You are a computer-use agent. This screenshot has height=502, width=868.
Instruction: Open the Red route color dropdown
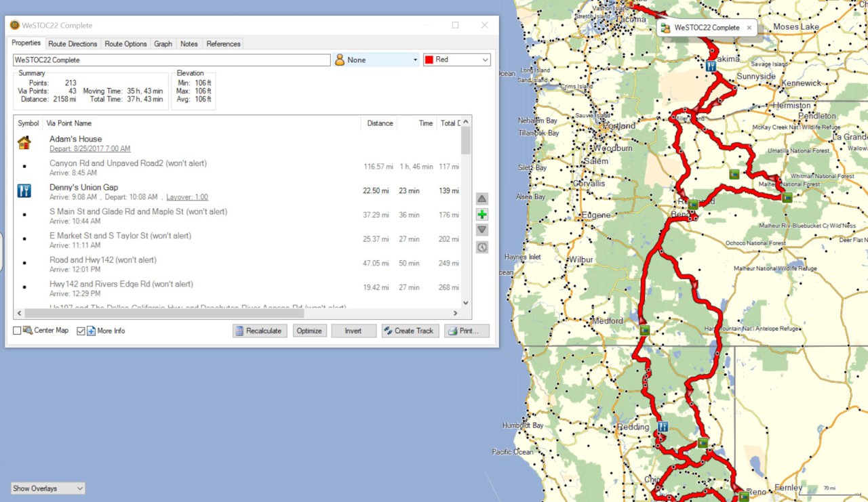[x=456, y=60]
